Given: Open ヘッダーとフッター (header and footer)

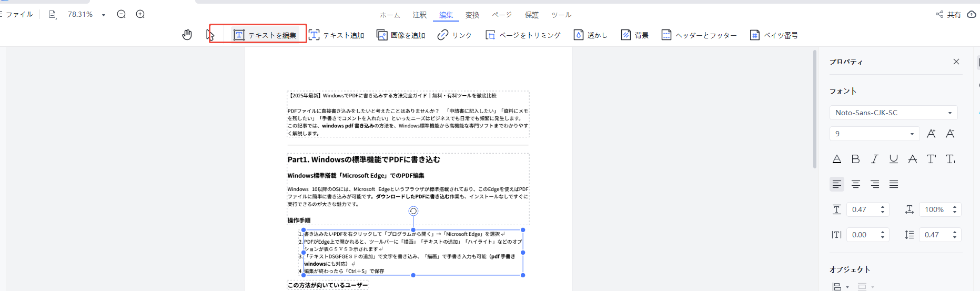Looking at the screenshot, I should click(x=699, y=35).
